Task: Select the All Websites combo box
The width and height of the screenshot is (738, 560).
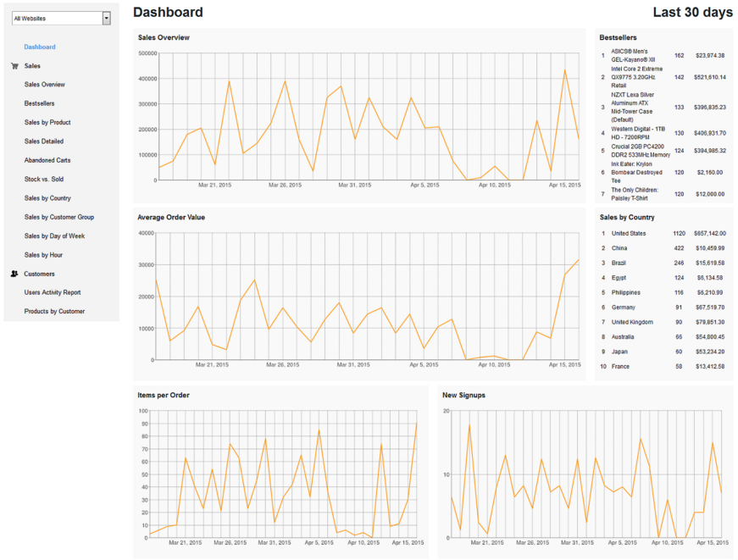Action: (x=56, y=18)
